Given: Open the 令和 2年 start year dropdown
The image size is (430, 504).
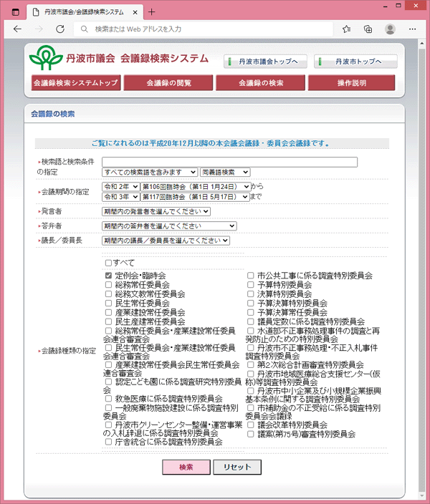Looking at the screenshot, I should pos(120,187).
